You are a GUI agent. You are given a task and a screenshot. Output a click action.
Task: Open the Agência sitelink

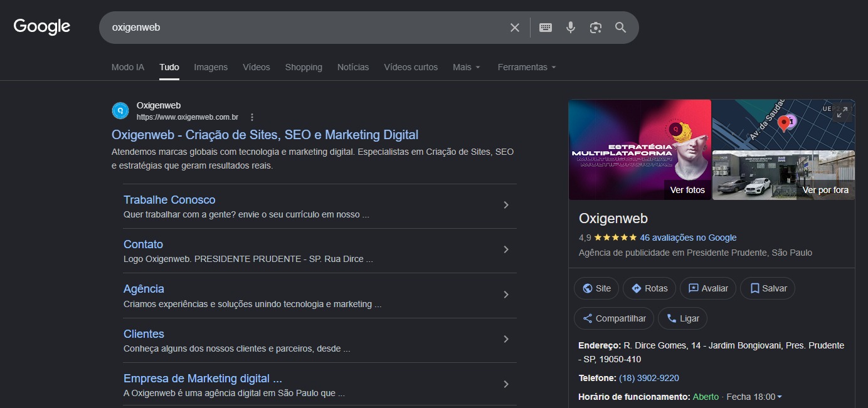[144, 289]
